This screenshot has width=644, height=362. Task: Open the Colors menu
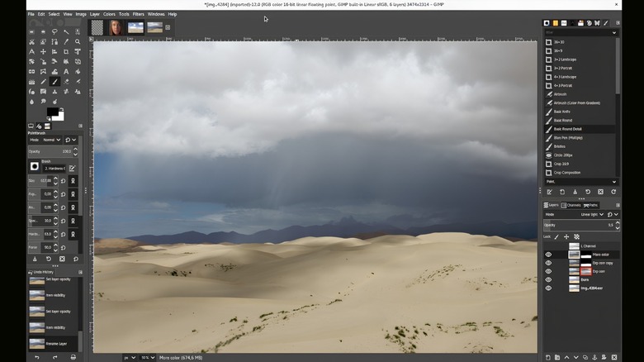tap(109, 14)
